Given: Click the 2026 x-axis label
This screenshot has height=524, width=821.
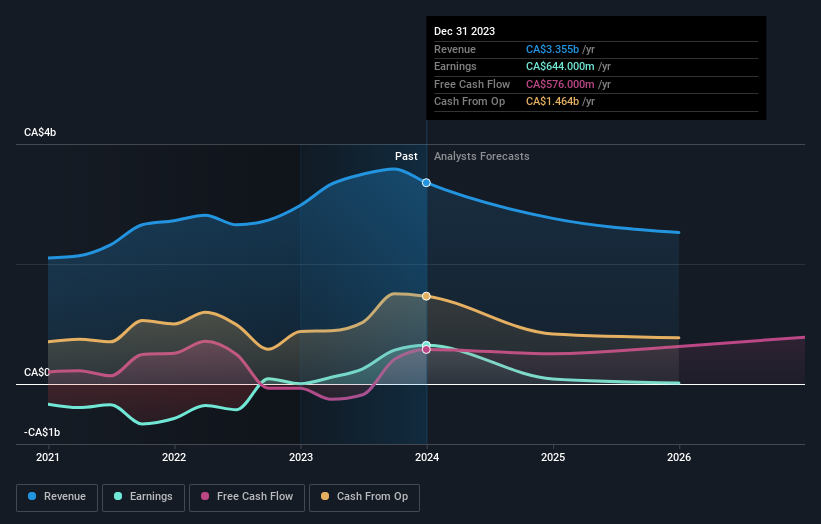Looking at the screenshot, I should pos(679,457).
